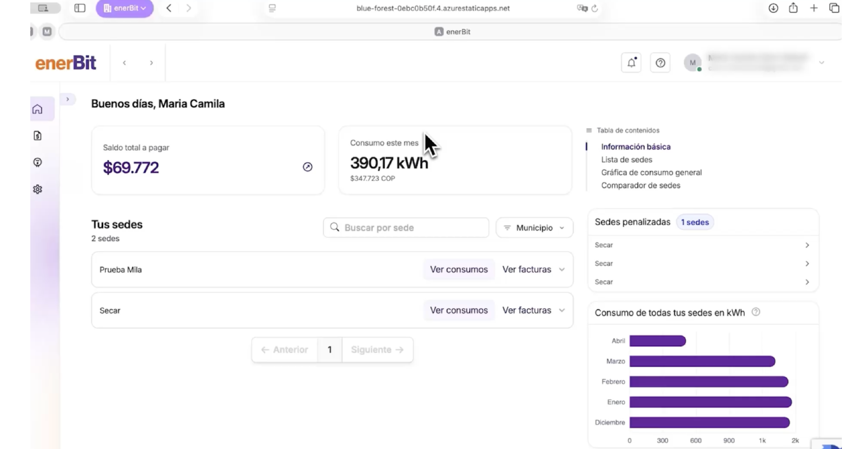868x449 pixels.
Task: Click the enerBit logo
Action: [66, 63]
